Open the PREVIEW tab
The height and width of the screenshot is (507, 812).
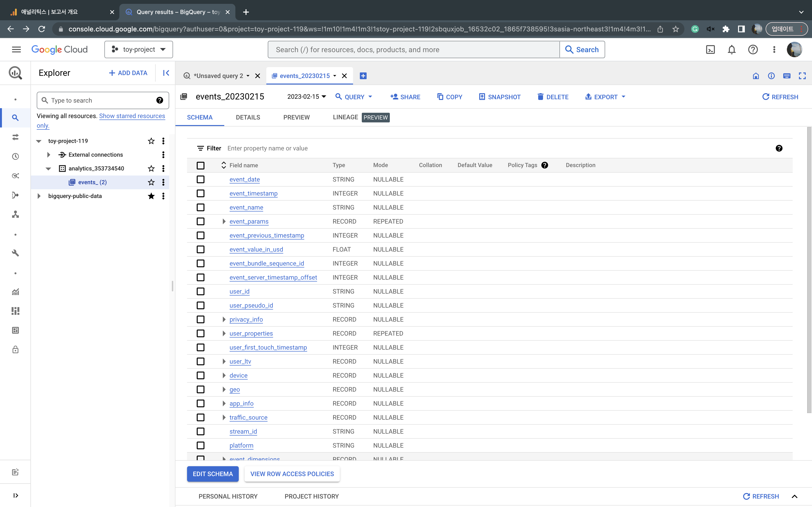(296, 117)
